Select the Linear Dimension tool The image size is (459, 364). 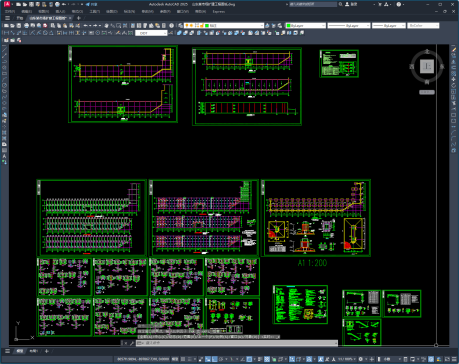point(6,33)
